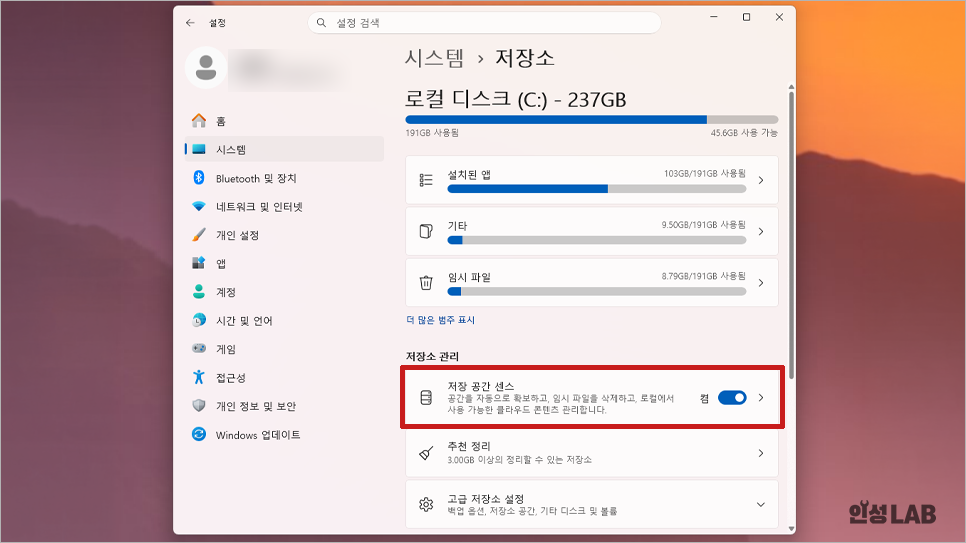Click the 개인 정보 및 보안 shield icon
The width and height of the screenshot is (966, 543).
coord(198,406)
